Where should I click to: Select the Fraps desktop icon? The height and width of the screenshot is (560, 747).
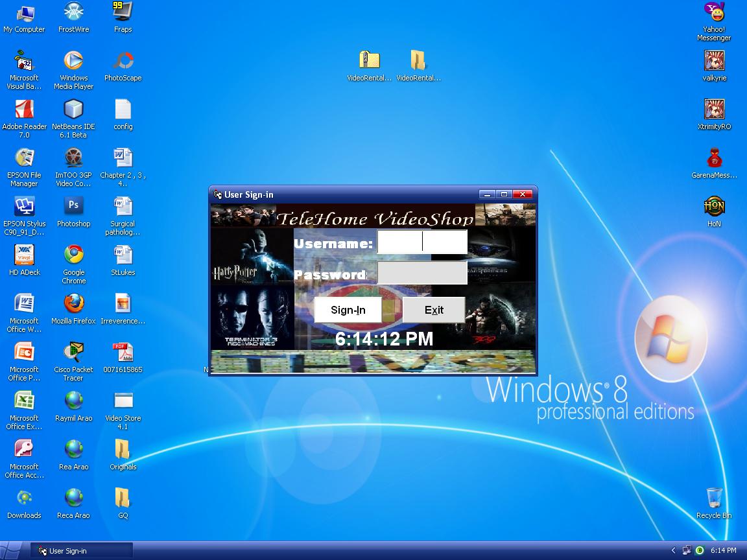[x=123, y=17]
